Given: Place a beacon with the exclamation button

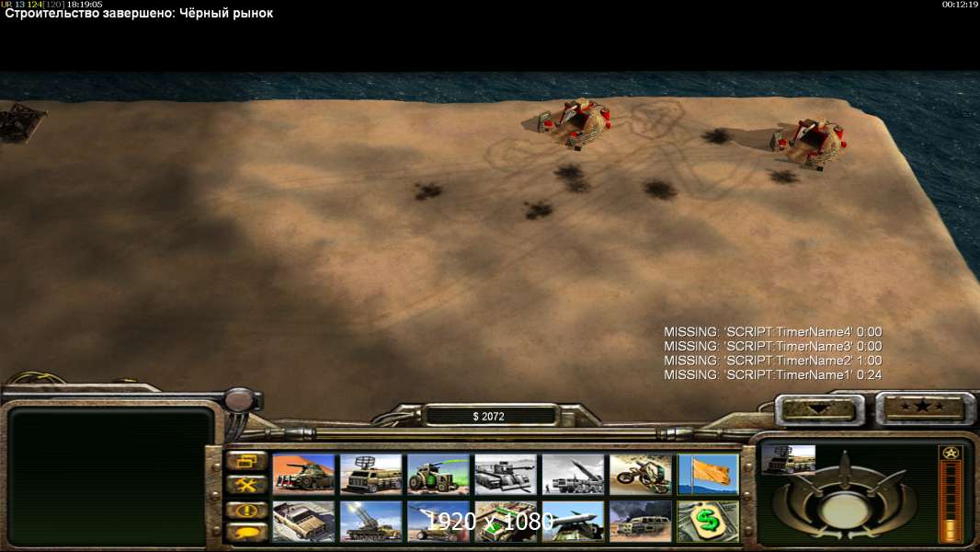Looking at the screenshot, I should tap(247, 510).
